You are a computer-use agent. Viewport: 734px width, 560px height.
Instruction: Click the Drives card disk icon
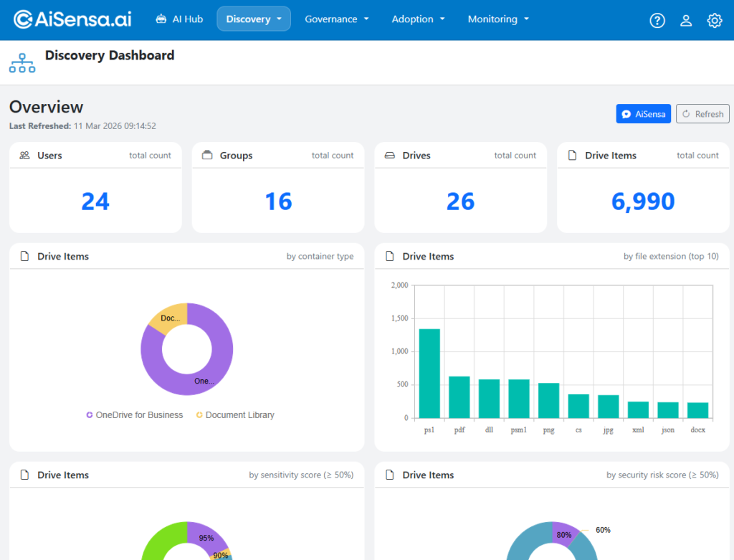pos(390,156)
